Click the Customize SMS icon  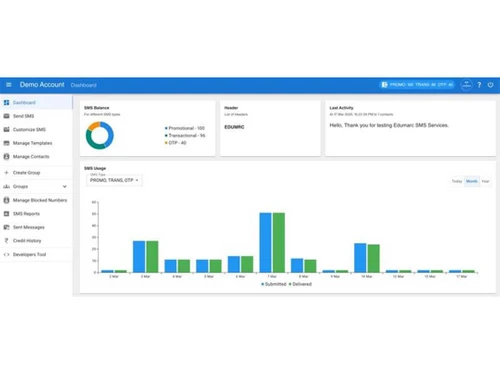(6, 129)
